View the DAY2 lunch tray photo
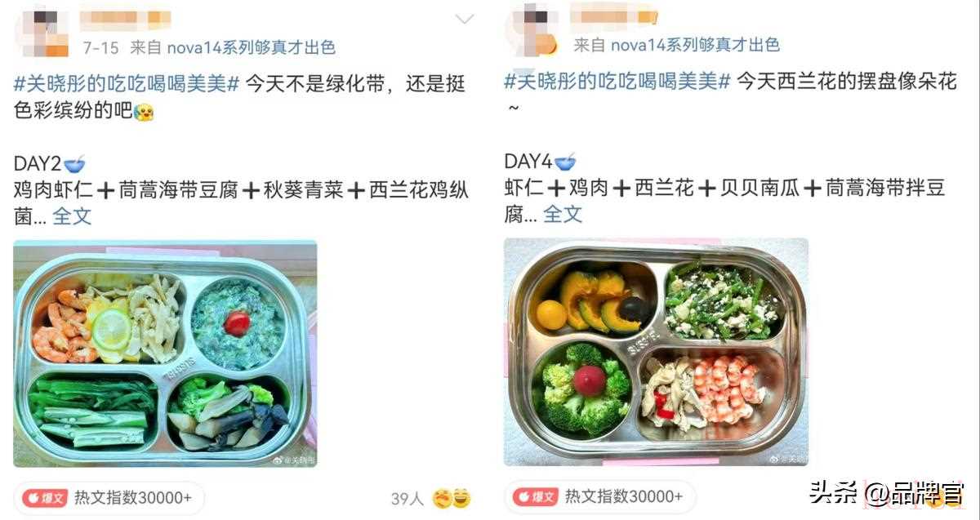 click(165, 353)
